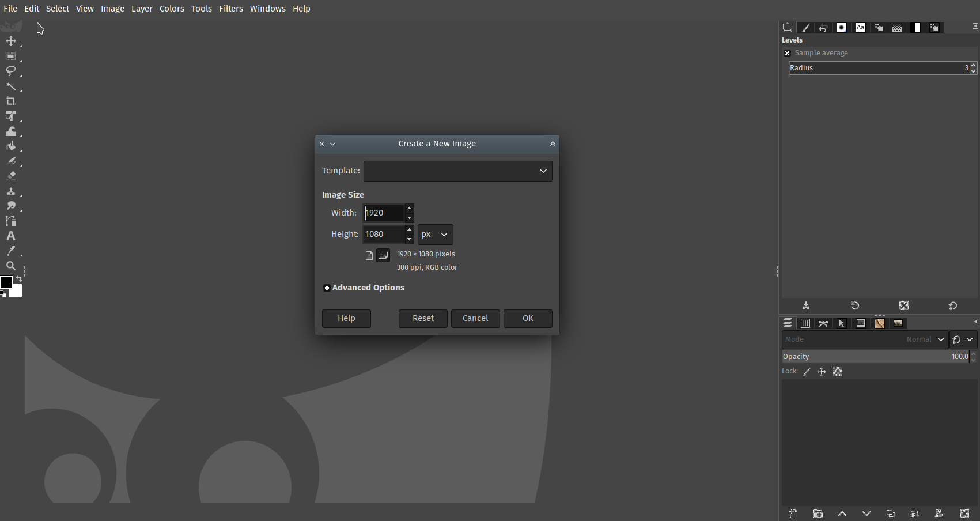Switch to the Undo History tab
980x521 pixels.
pos(824,28)
